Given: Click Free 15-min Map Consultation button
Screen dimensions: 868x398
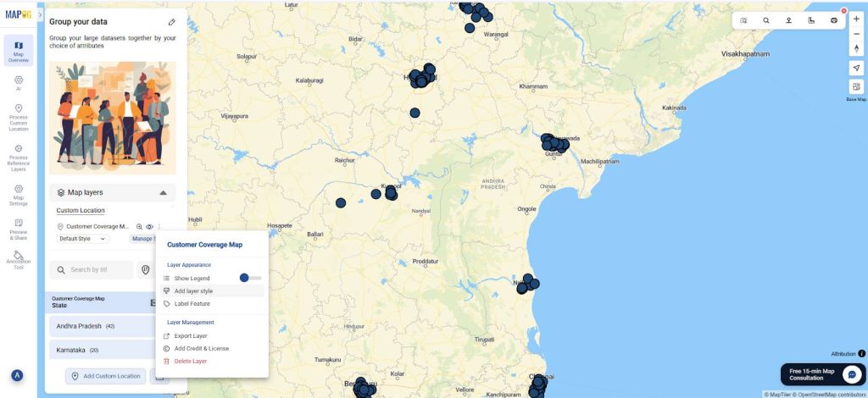Looking at the screenshot, I should pyautogui.click(x=822, y=374).
